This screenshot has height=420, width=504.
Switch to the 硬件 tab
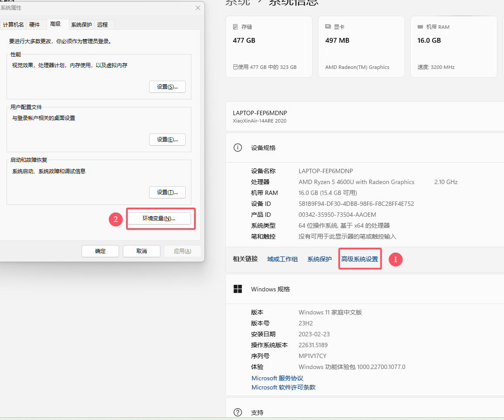tap(34, 24)
